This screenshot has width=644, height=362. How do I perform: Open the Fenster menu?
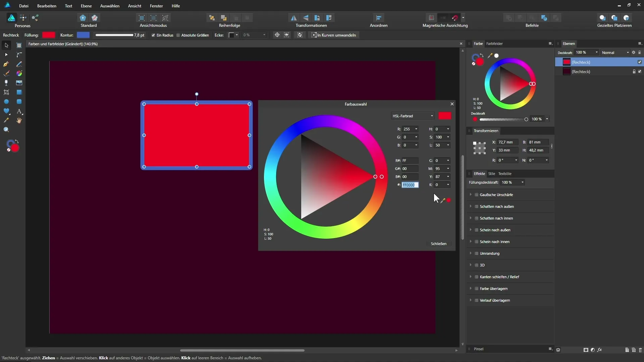coord(156,6)
